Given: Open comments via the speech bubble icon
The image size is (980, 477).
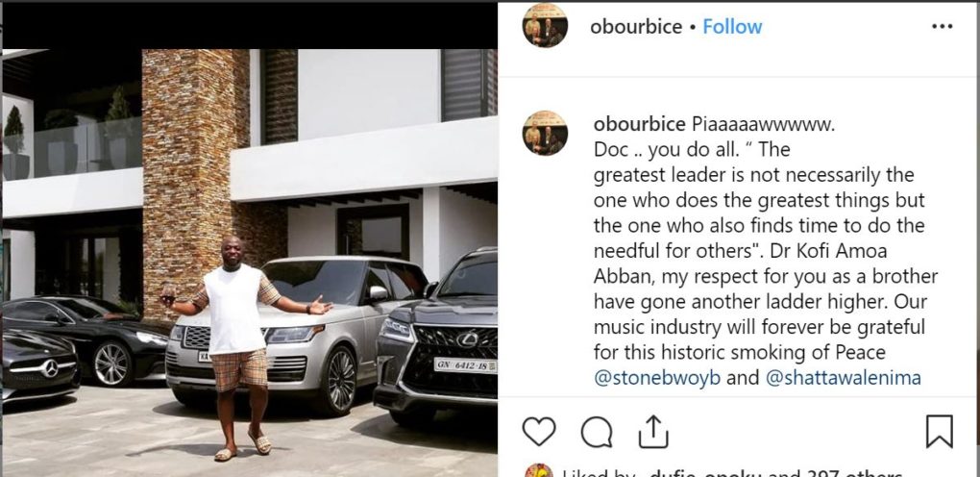Looking at the screenshot, I should [597, 432].
